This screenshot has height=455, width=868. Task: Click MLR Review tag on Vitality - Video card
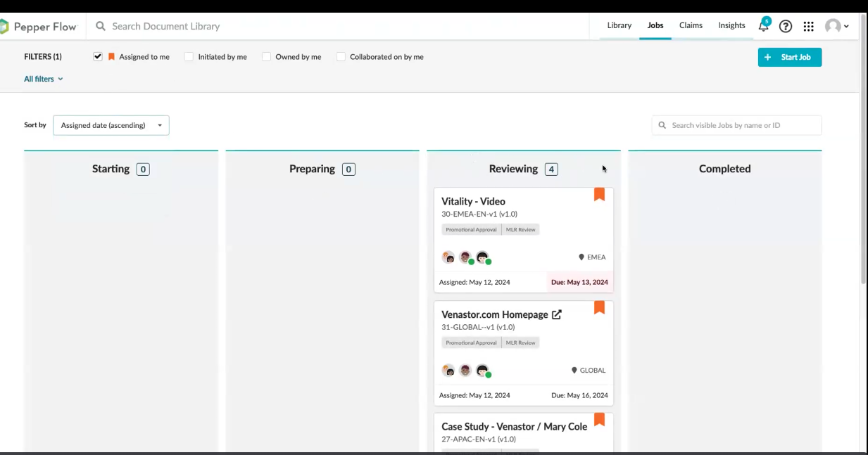click(521, 229)
